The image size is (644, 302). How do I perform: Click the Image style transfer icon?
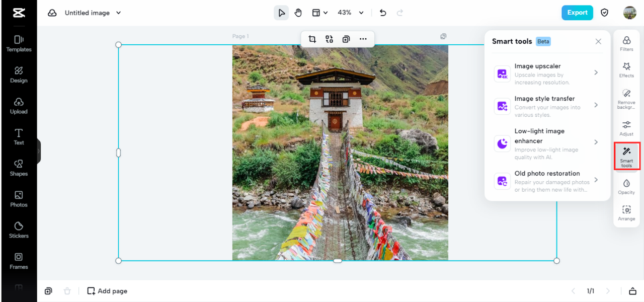(502, 106)
